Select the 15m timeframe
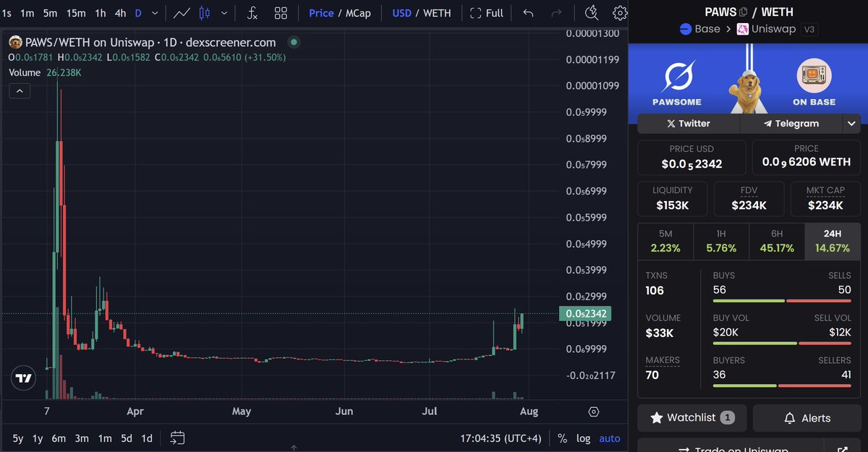 pyautogui.click(x=75, y=13)
